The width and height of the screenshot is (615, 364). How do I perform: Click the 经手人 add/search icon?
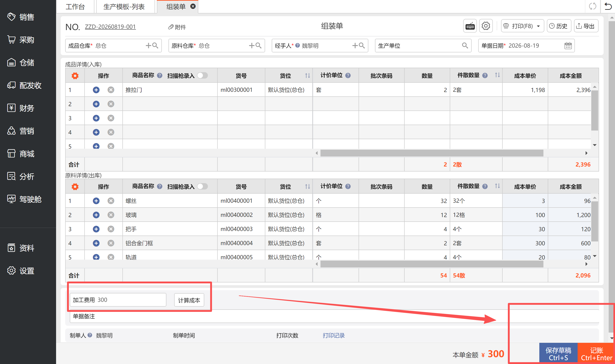click(359, 46)
